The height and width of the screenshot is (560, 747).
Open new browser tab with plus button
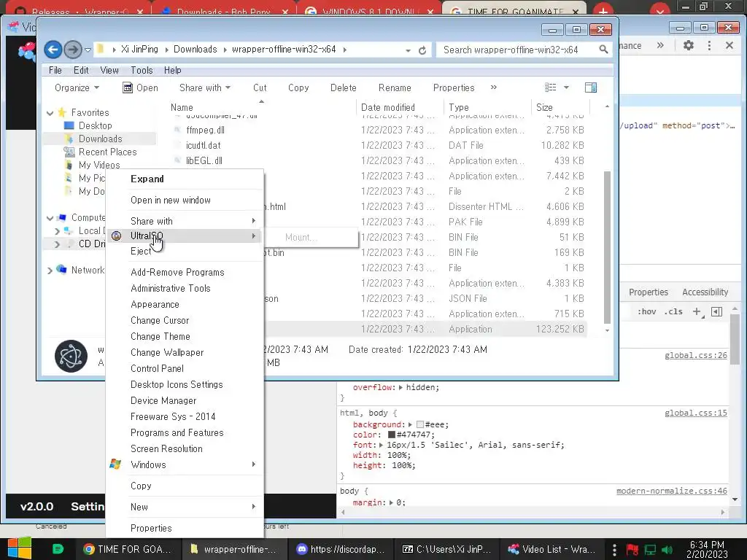[603, 12]
